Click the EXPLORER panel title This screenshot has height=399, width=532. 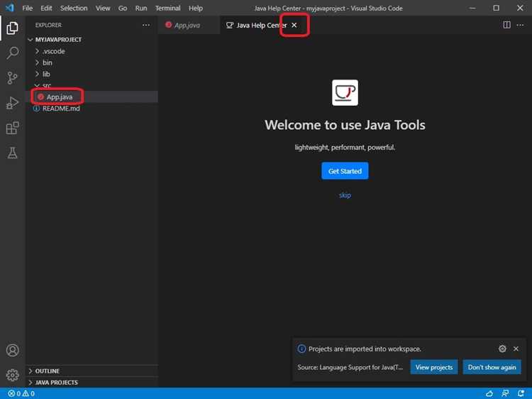[x=48, y=25]
